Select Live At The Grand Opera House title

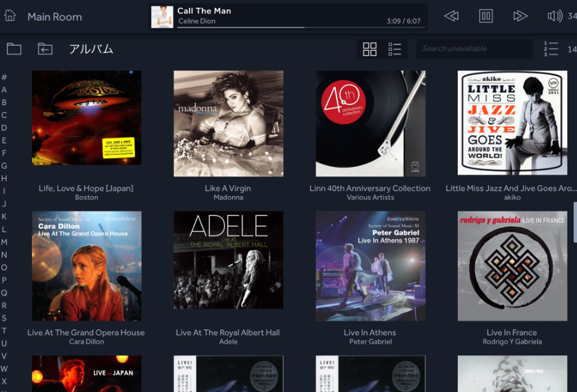pos(86,333)
